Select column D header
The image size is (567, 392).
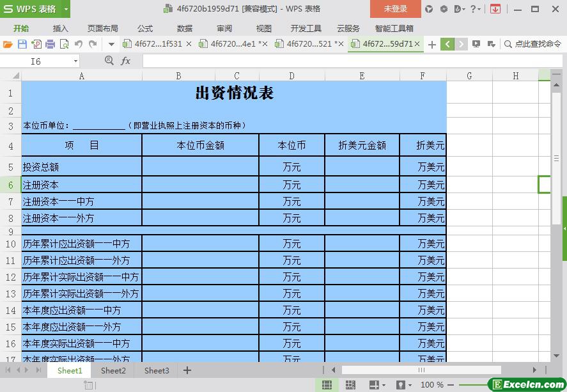[x=292, y=75]
